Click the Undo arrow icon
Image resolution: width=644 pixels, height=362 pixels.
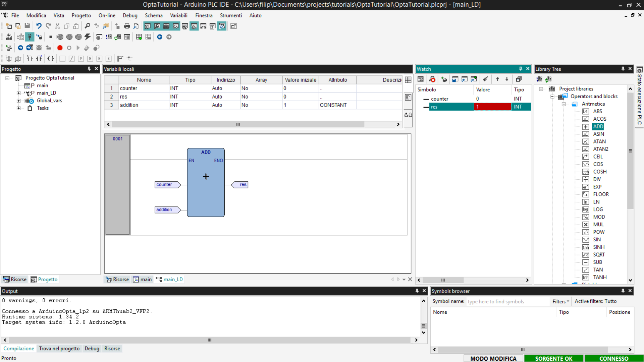pos(39,26)
